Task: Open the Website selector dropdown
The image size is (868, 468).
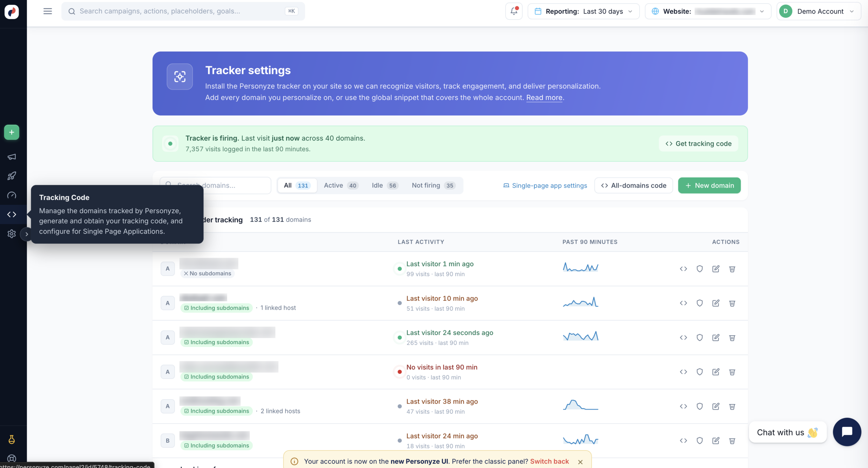Action: pos(708,11)
